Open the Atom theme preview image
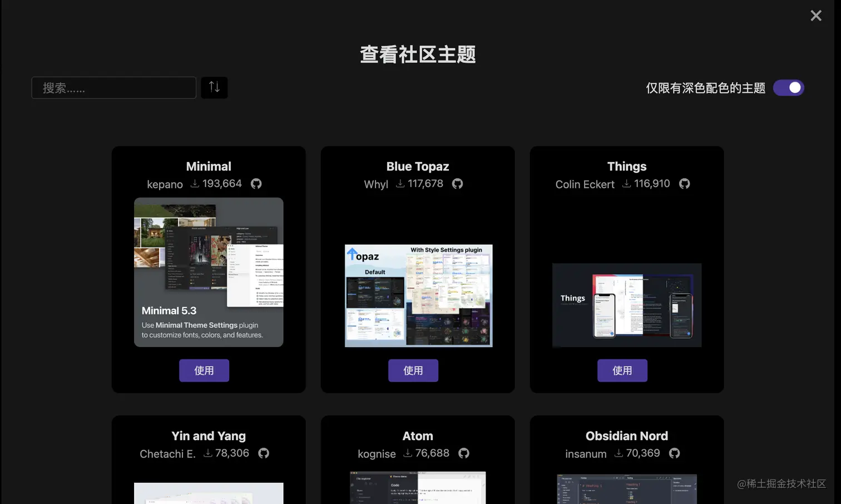841x504 pixels. 418,488
